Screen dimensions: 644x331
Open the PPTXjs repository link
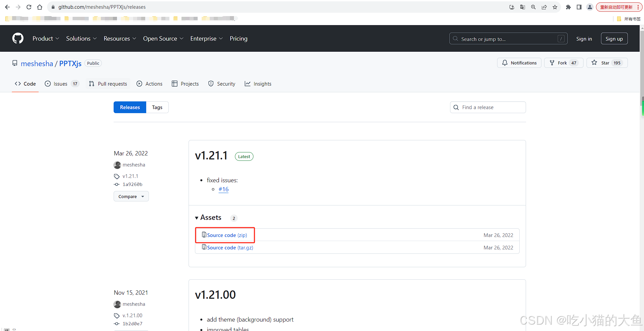pyautogui.click(x=70, y=63)
